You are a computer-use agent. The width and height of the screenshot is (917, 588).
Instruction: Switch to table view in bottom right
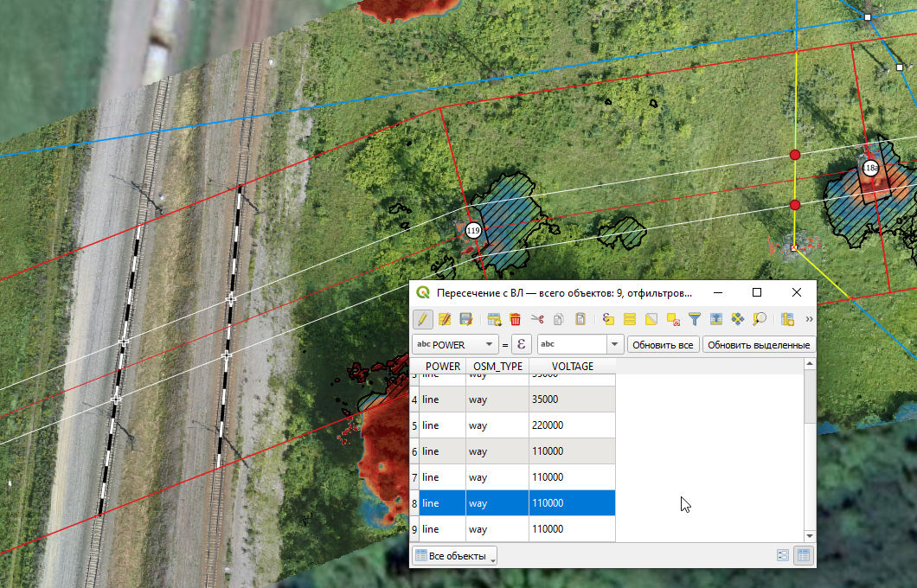coord(804,556)
